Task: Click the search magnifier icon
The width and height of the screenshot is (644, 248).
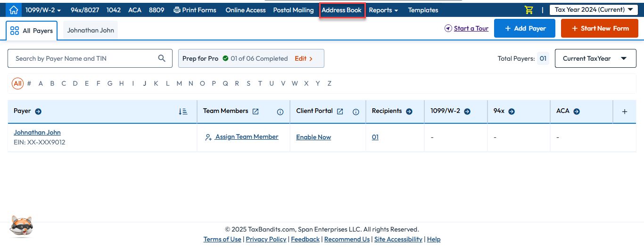Action: point(162,58)
